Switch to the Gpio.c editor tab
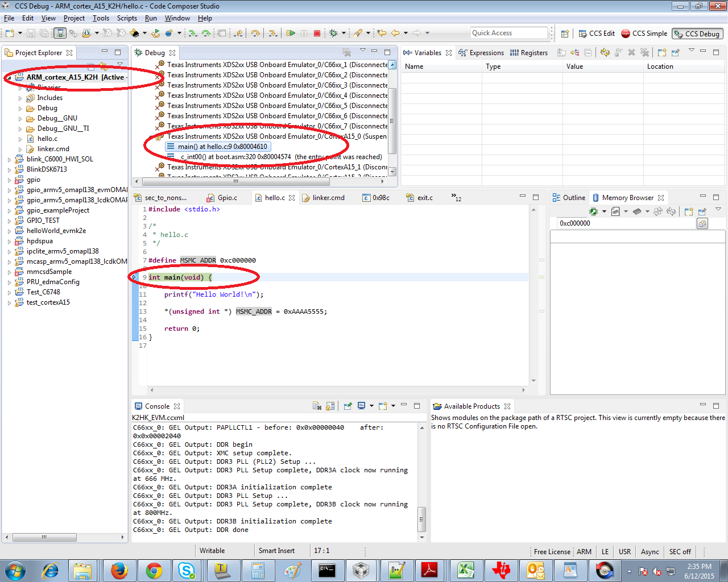Screen dimensions: 728x582 click(x=222, y=198)
